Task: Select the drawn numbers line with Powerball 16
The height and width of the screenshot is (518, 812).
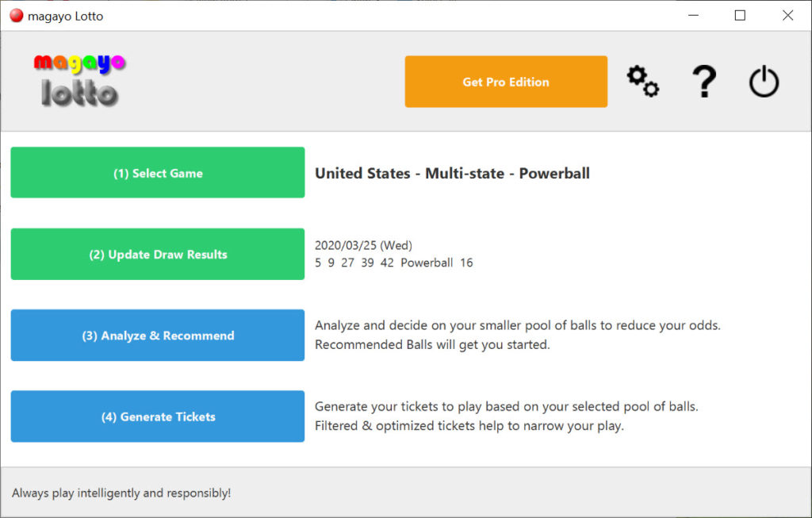Action: 393,263
